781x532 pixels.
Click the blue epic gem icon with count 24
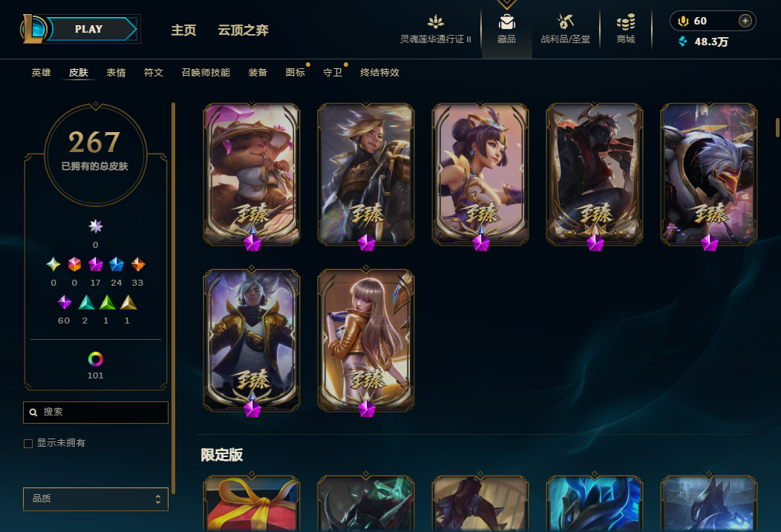click(x=117, y=264)
